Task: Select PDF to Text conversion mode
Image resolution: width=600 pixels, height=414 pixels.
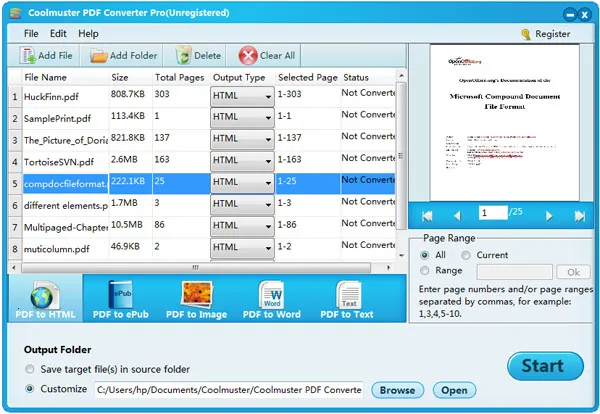Action: [349, 298]
